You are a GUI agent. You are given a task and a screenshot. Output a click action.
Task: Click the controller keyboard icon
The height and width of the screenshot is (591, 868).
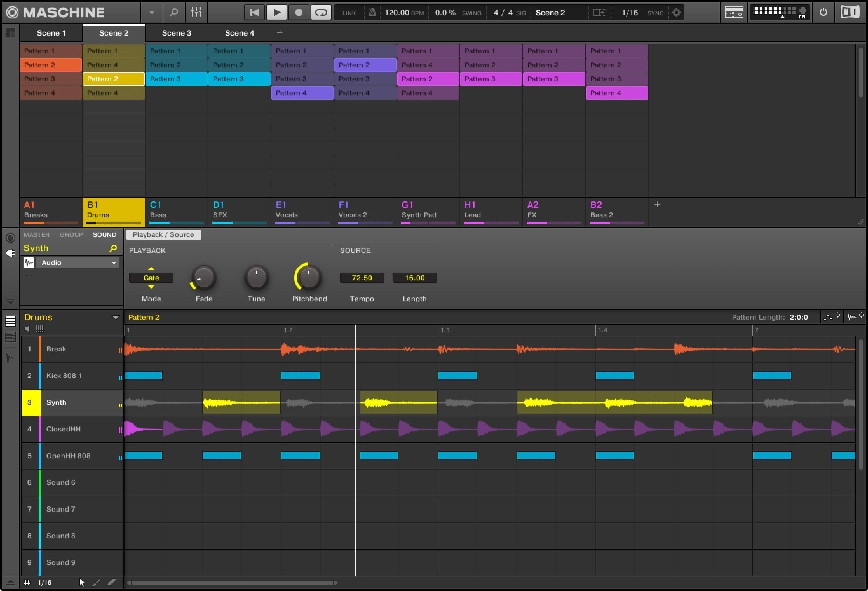tap(734, 13)
